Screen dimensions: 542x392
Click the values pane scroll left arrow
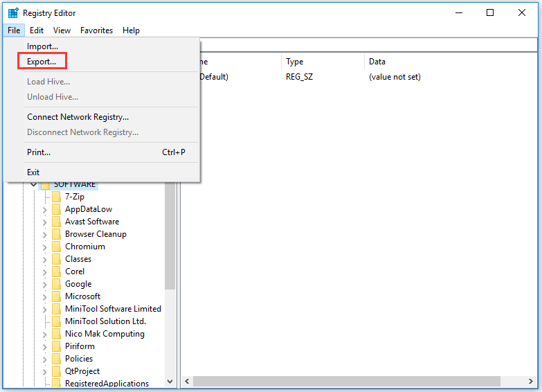tap(187, 382)
